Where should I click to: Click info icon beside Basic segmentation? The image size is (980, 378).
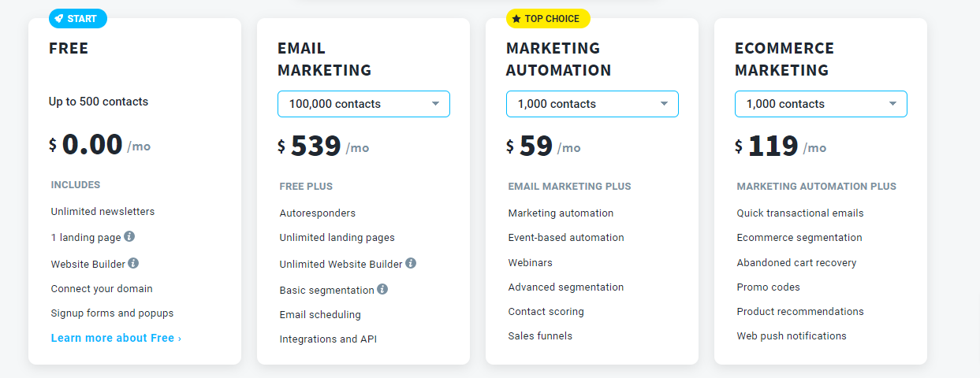pos(382,289)
